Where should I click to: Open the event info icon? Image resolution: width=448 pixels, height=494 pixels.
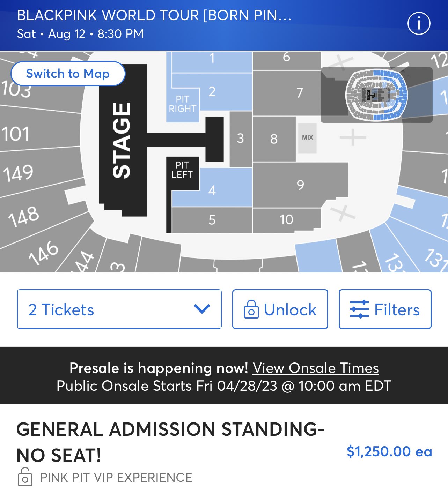coord(419,23)
